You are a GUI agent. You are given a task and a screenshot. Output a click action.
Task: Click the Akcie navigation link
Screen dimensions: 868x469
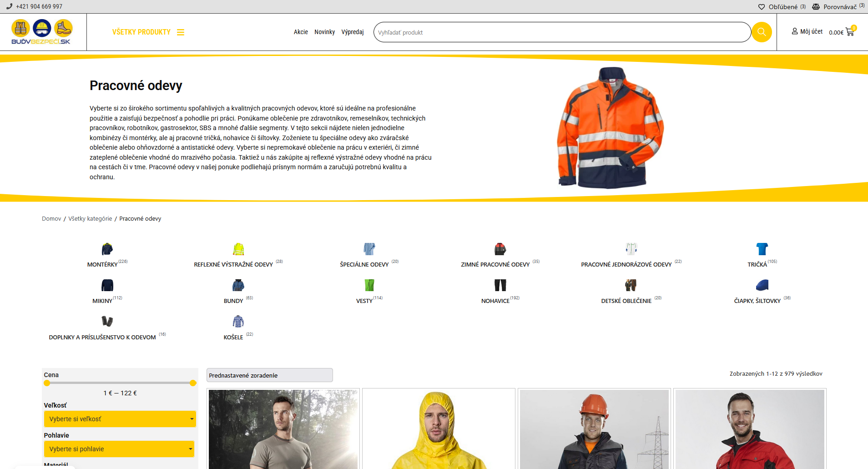click(301, 32)
